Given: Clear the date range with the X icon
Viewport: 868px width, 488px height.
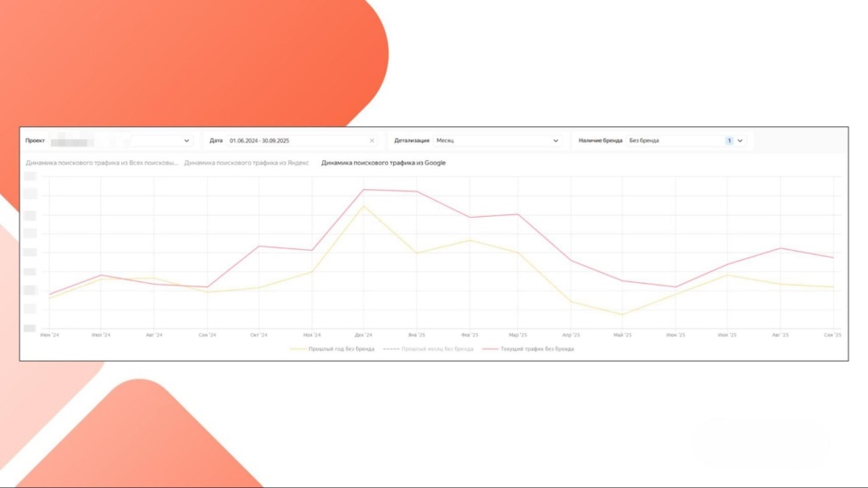Looking at the screenshot, I should 372,141.
